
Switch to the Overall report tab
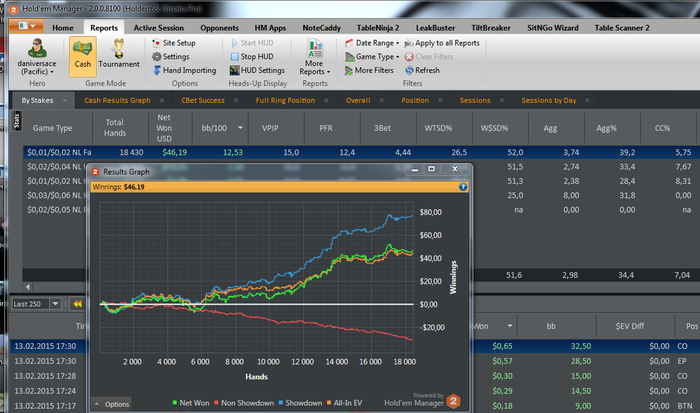[358, 100]
